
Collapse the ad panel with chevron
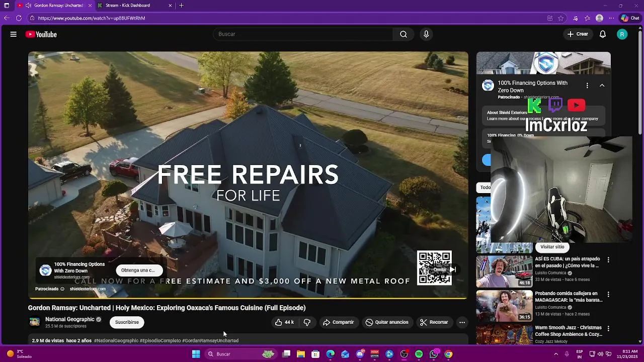(x=602, y=85)
